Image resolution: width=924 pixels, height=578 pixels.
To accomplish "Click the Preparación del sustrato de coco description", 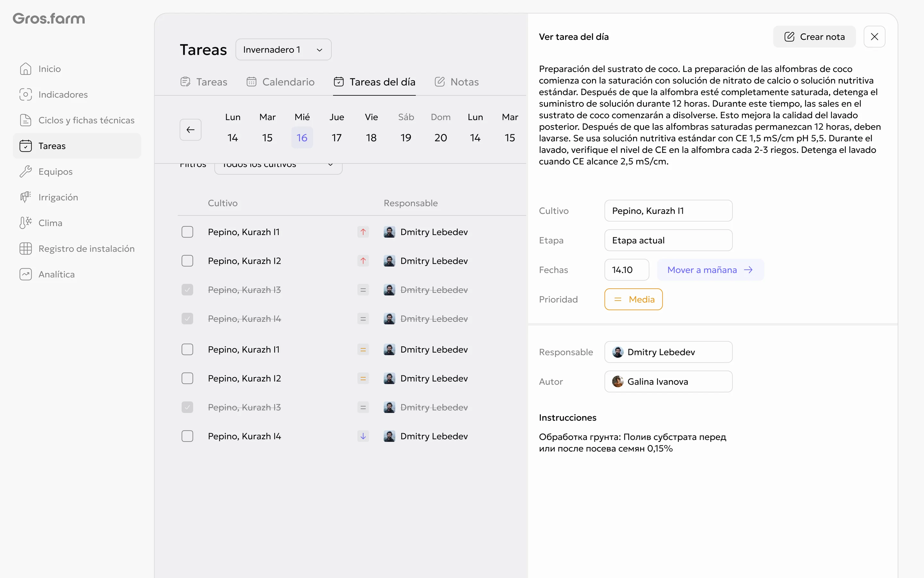I will (x=710, y=115).
